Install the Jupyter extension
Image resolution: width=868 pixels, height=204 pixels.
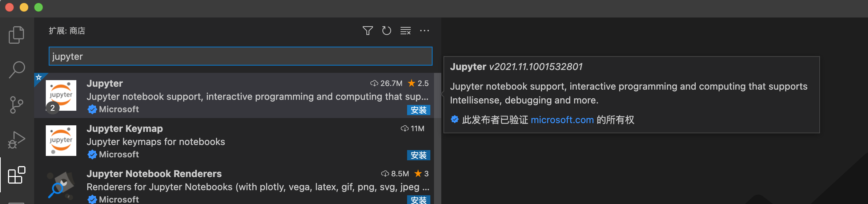[418, 110]
